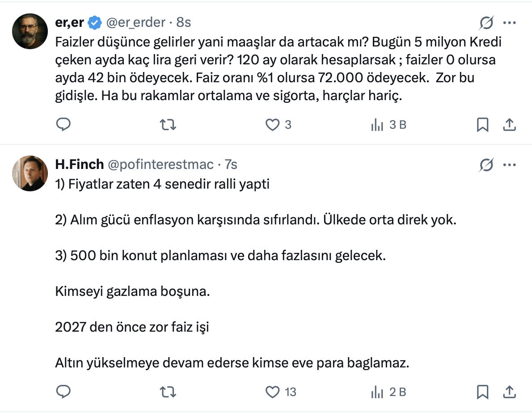Retweet er,er's post about interest rates
532x413 pixels.
[x=168, y=125]
